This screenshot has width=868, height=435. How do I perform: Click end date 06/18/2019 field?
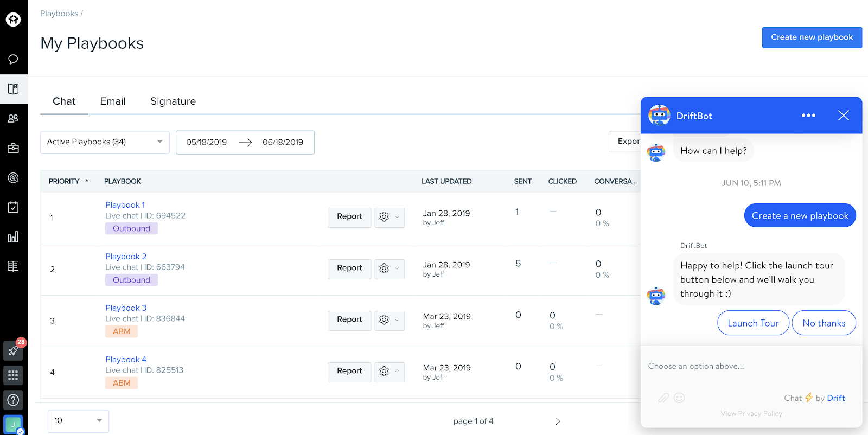[x=283, y=142]
